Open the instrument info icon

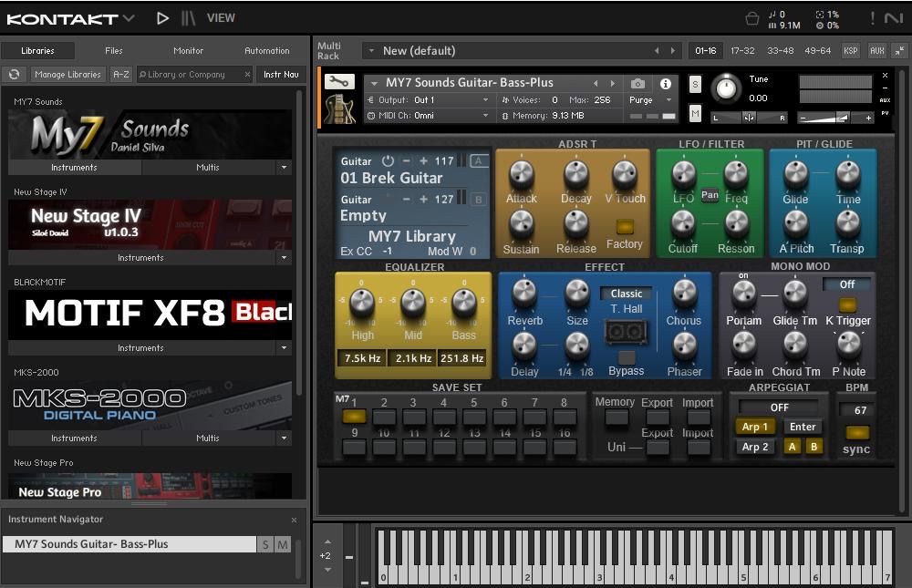[x=666, y=84]
